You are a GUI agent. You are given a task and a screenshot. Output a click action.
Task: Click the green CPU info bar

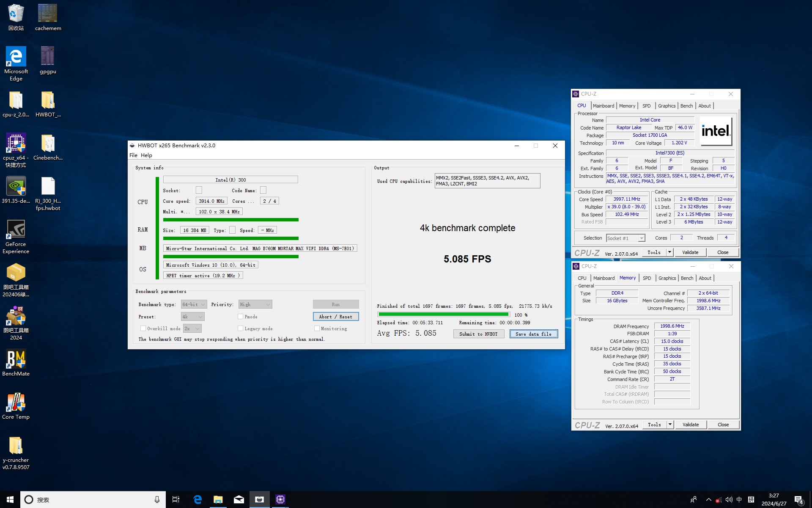point(230,220)
